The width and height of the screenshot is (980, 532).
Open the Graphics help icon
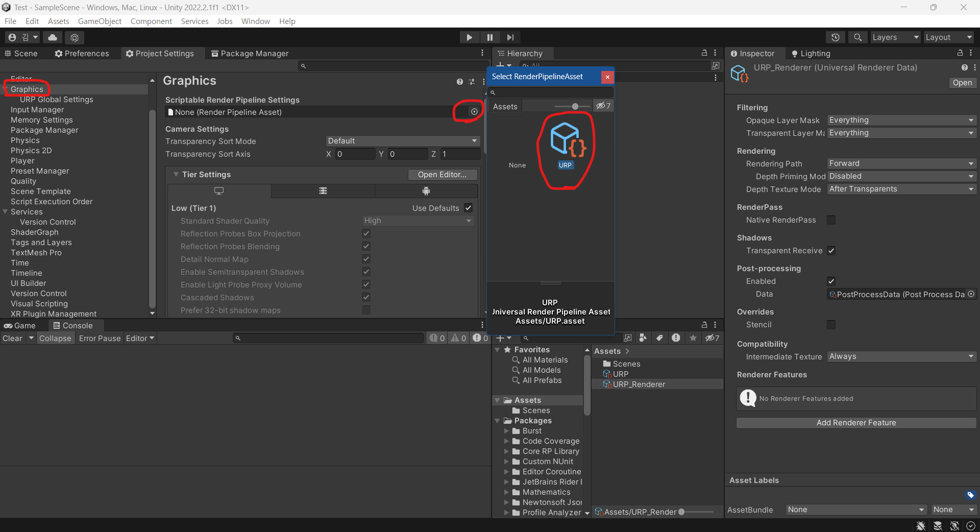[x=460, y=82]
